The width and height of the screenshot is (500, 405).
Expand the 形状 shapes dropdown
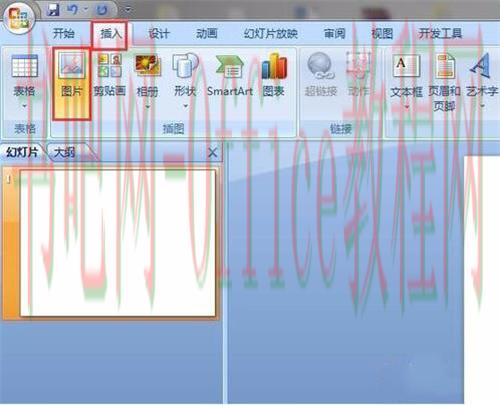(x=185, y=106)
